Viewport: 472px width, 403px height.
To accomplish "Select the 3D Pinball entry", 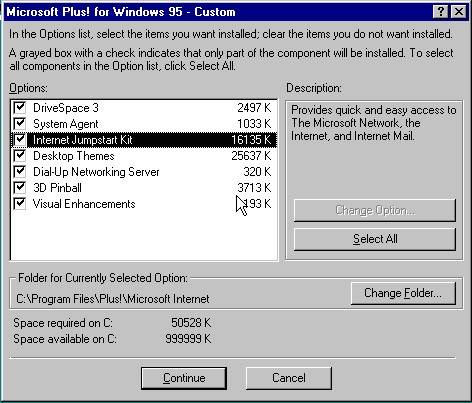I will coord(152,188).
